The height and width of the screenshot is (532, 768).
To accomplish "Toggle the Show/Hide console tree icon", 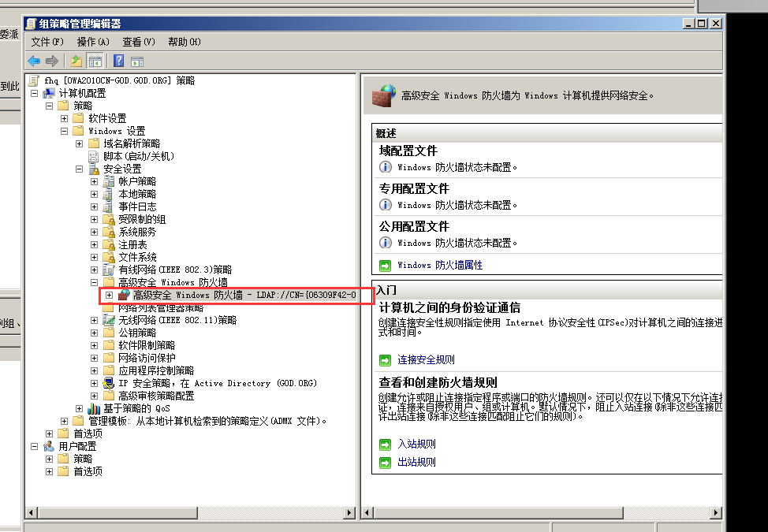I will [95, 61].
